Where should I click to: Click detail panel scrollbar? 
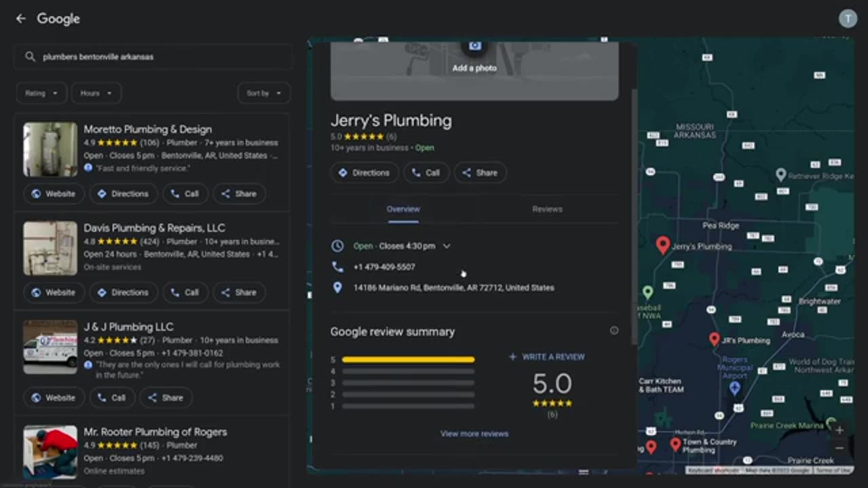pyautogui.click(x=635, y=217)
